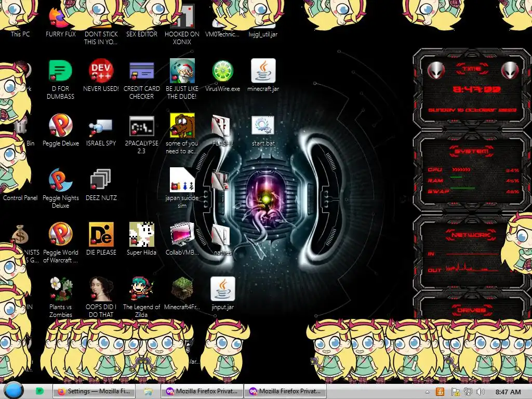The image size is (532, 399).
Task: Open the File Explorer taskbar button
Action: (148, 392)
